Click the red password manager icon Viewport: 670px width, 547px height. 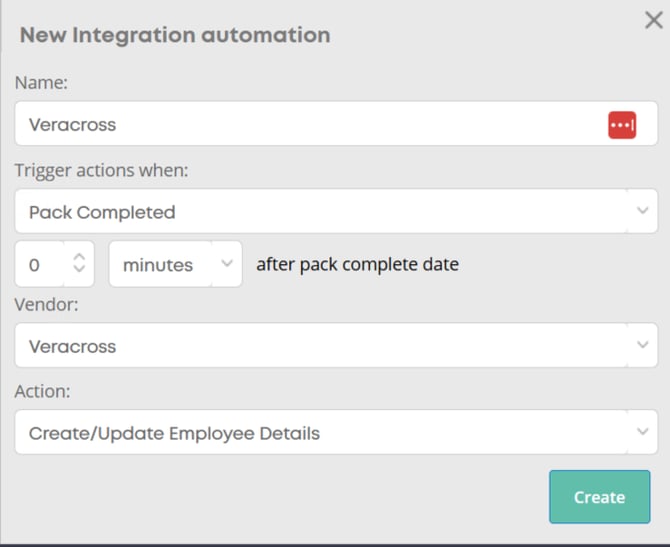(x=622, y=125)
